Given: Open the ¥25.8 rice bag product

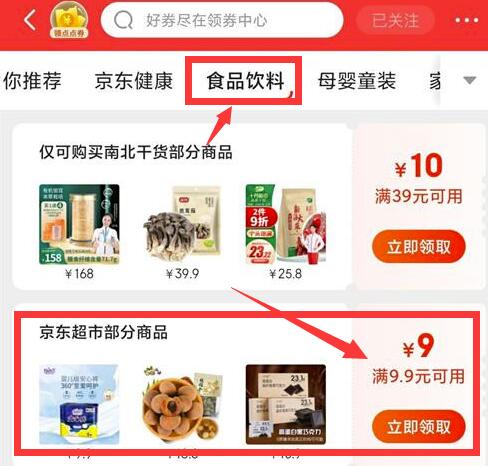Looking at the screenshot, I should [x=286, y=224].
